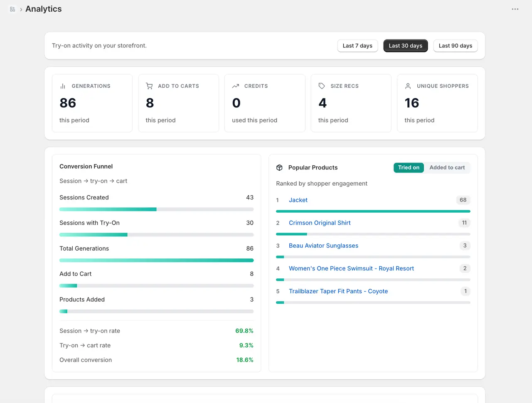
Task: Click the Overall conversion 18.6% value
Action: click(245, 360)
